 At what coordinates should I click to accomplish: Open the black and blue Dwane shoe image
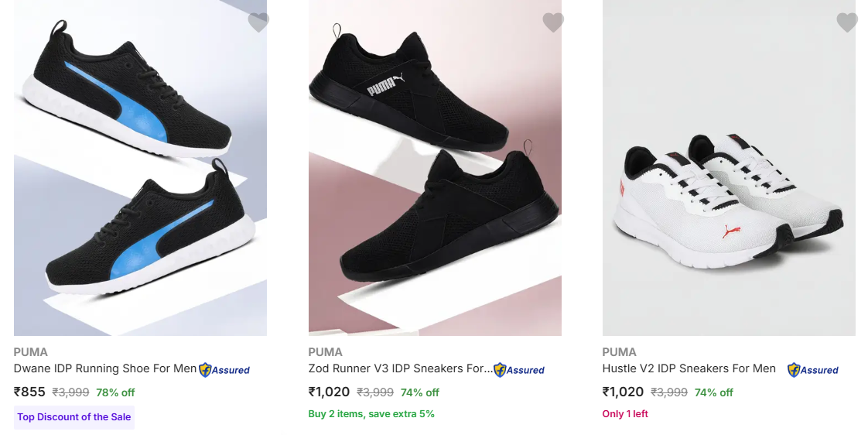[140, 168]
